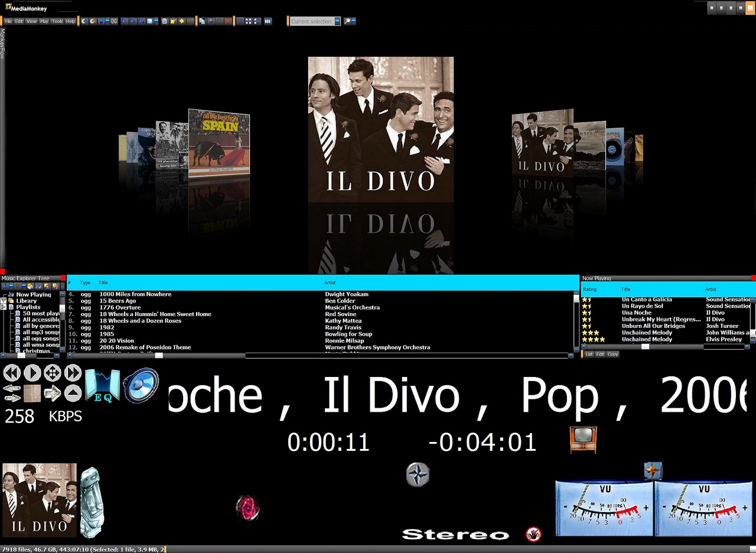Click the List button under Now Playing
This screenshot has width=756, height=553.
[x=589, y=354]
